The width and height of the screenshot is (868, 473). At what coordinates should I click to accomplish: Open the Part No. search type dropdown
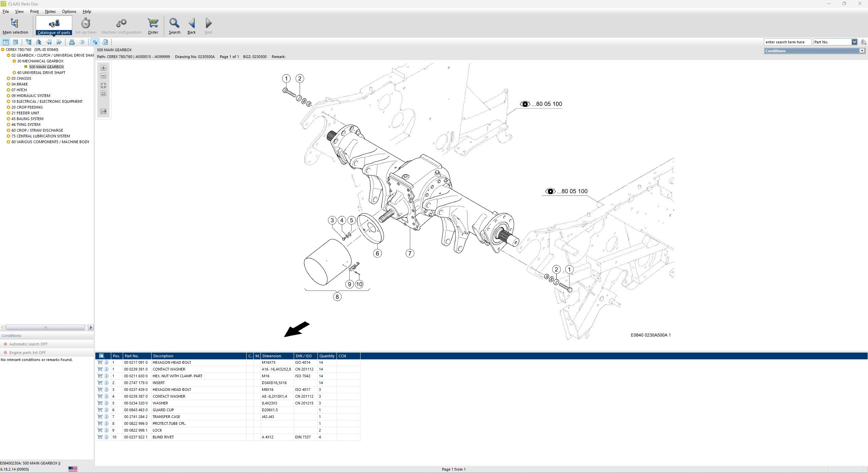(x=854, y=42)
